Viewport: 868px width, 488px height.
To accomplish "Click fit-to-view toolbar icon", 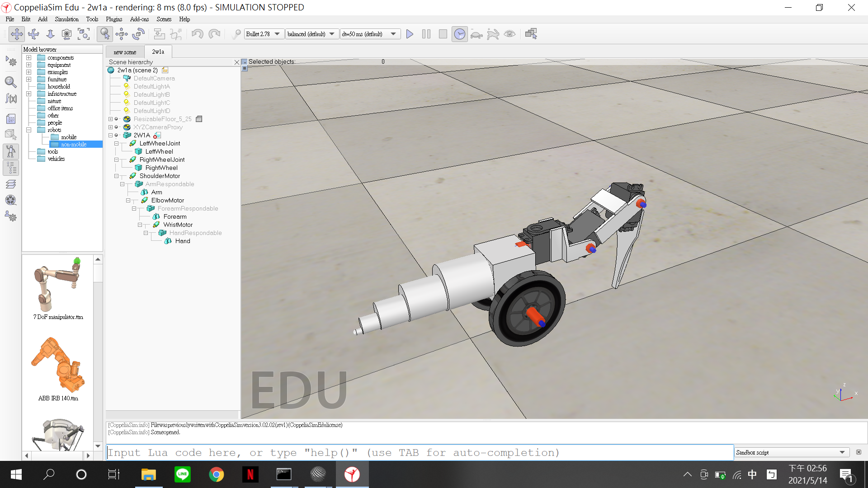I will click(x=84, y=34).
